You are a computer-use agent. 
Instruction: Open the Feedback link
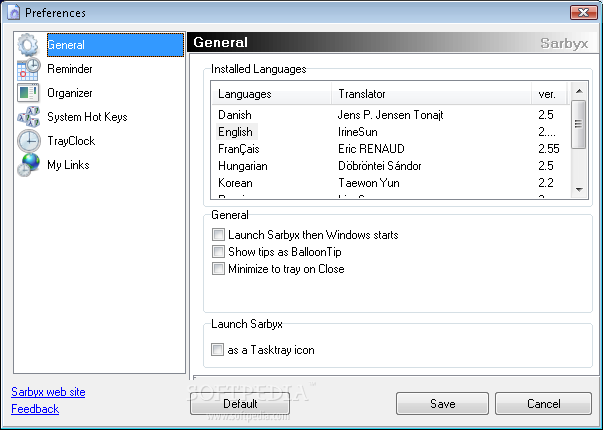(x=35, y=409)
